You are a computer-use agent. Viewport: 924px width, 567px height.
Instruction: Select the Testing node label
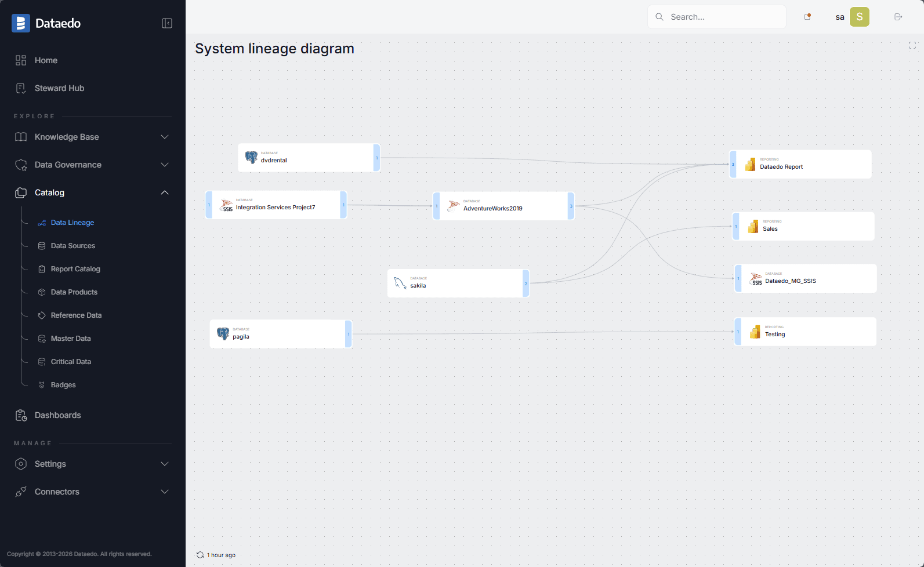coord(775,335)
